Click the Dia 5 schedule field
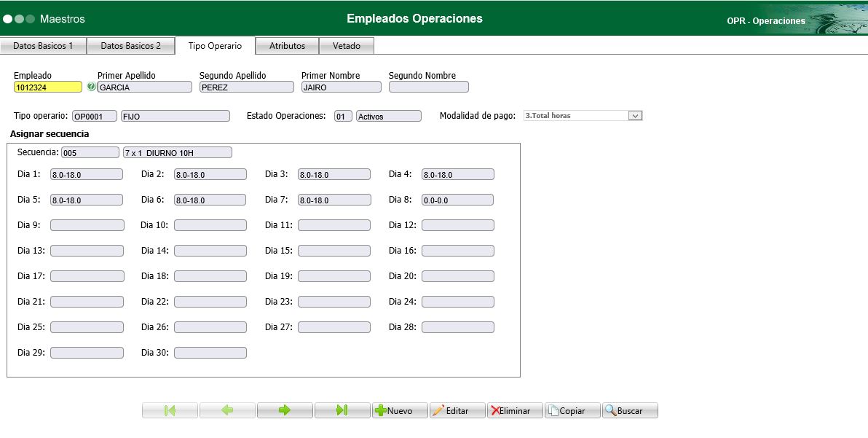This screenshot has height=438, width=868. coord(87,200)
